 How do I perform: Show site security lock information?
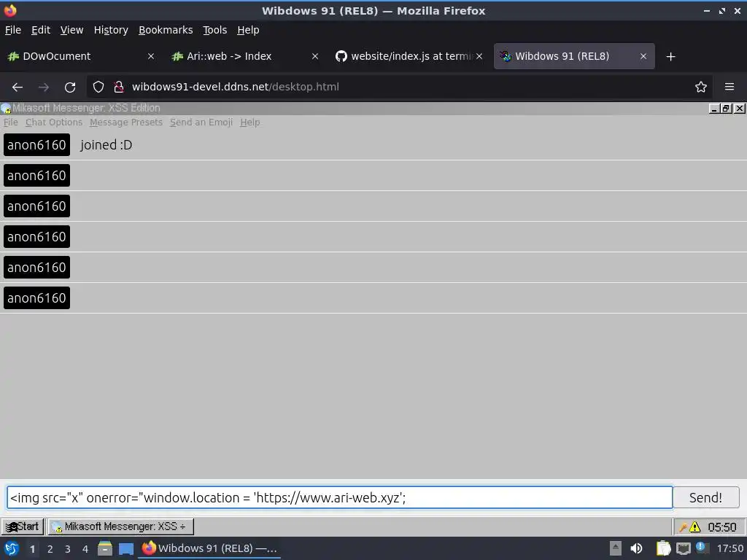(119, 87)
